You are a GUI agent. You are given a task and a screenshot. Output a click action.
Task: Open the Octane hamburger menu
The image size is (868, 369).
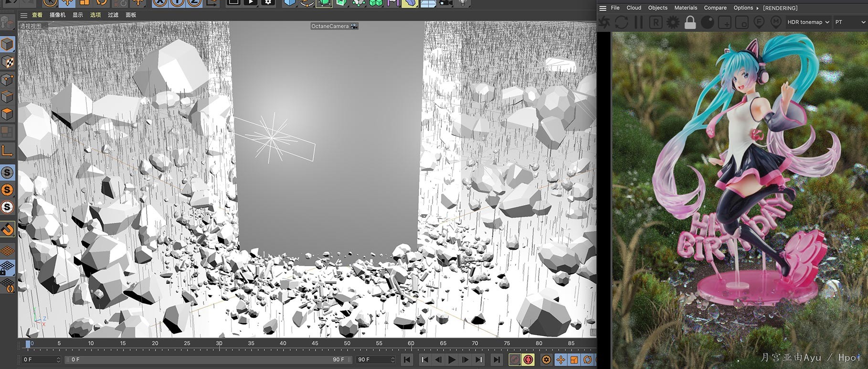pos(603,8)
